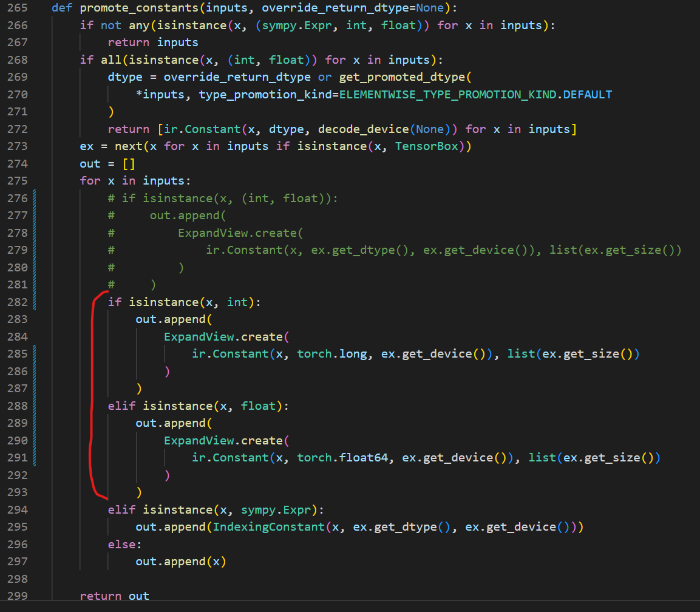Click 'else:' on line 296
The image size is (700, 612).
point(124,545)
